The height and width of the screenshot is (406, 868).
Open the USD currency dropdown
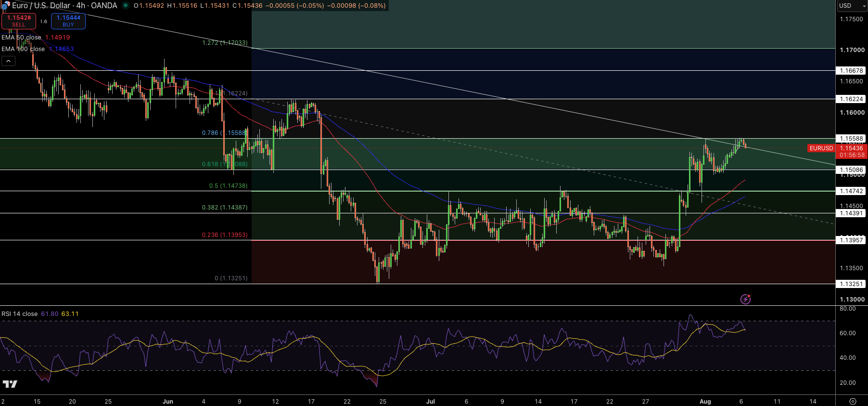[x=852, y=6]
